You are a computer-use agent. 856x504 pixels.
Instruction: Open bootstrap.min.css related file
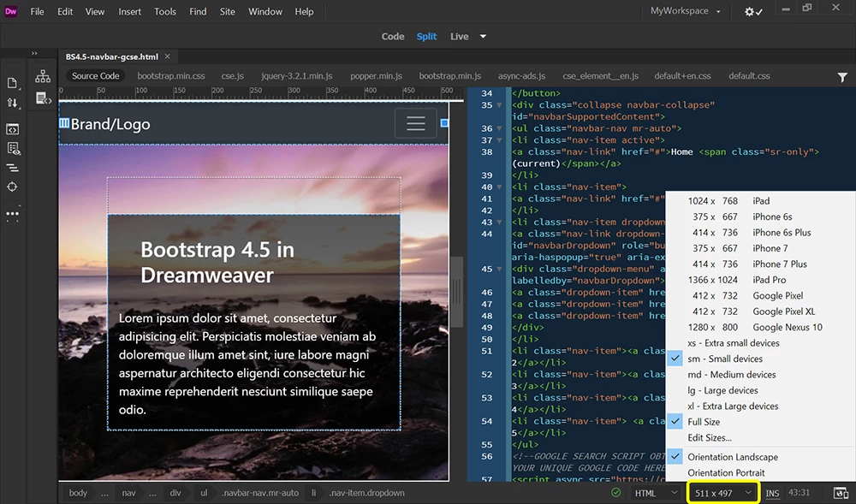(x=171, y=76)
